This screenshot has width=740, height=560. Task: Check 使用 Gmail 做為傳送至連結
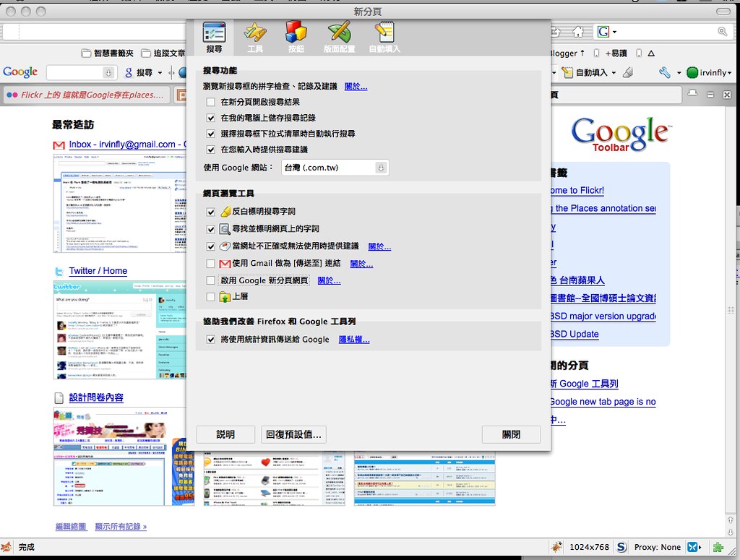(210, 264)
